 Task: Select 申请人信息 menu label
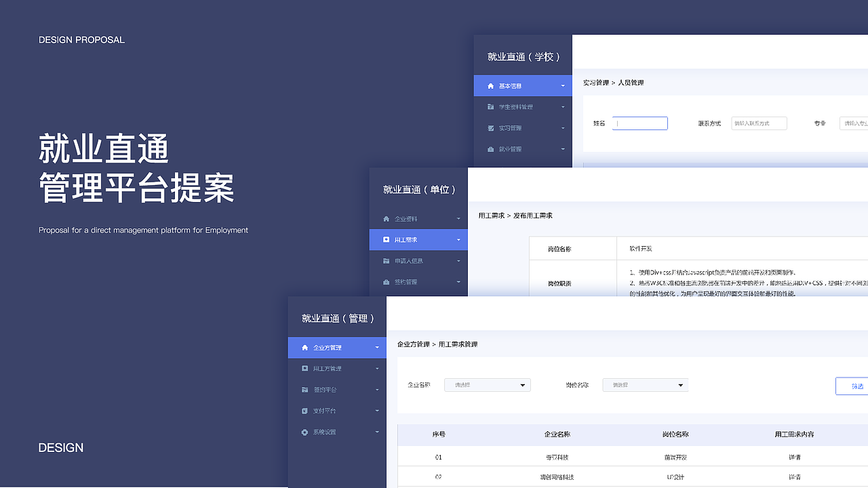tap(409, 261)
